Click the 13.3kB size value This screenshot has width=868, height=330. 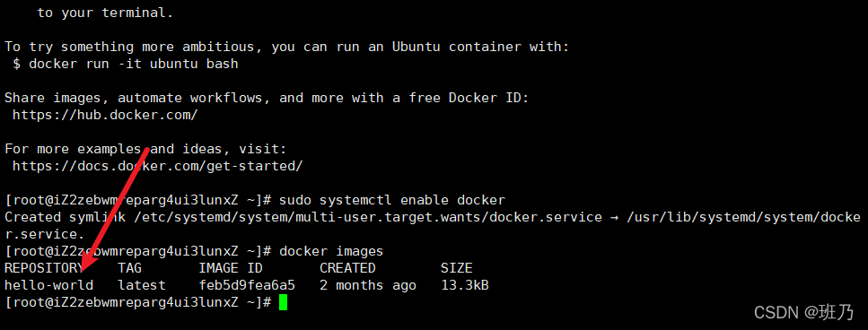pos(464,286)
